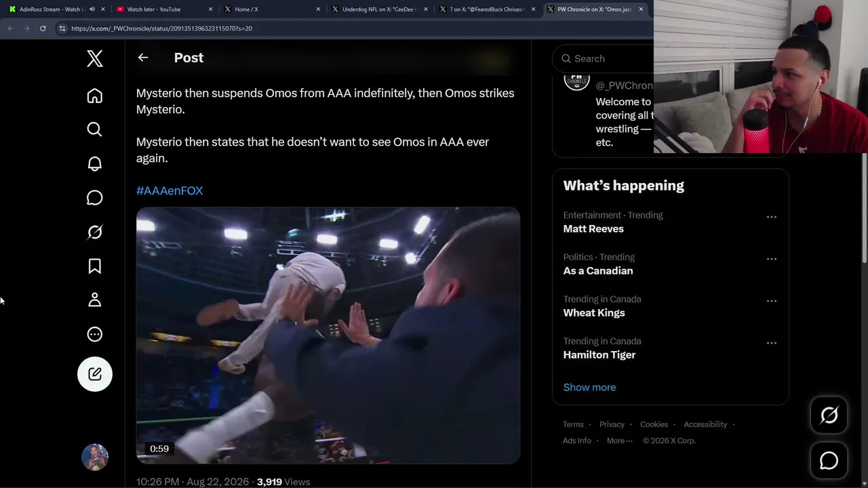Close the Underdog NFL on X tab
Screen dimensions: 868x488
tap(426, 9)
